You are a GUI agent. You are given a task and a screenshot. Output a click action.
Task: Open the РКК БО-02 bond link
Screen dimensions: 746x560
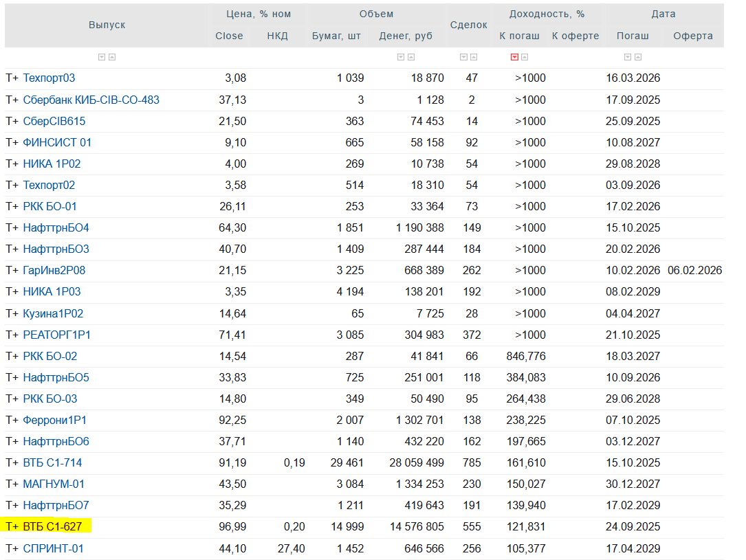50,357
